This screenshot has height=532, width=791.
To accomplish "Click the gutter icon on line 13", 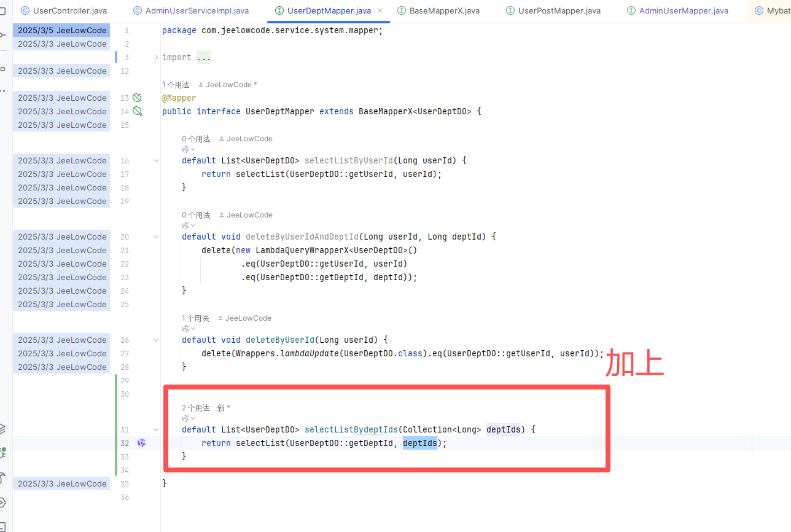I will [137, 98].
